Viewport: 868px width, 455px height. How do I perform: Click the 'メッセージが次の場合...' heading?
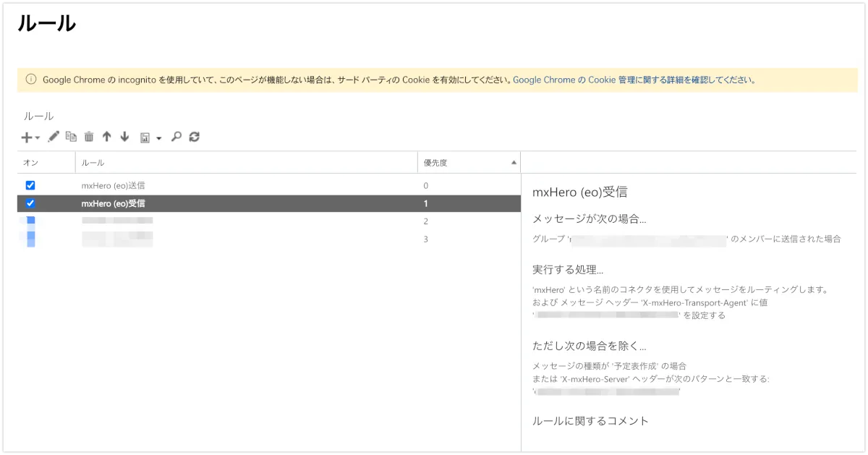pos(589,218)
